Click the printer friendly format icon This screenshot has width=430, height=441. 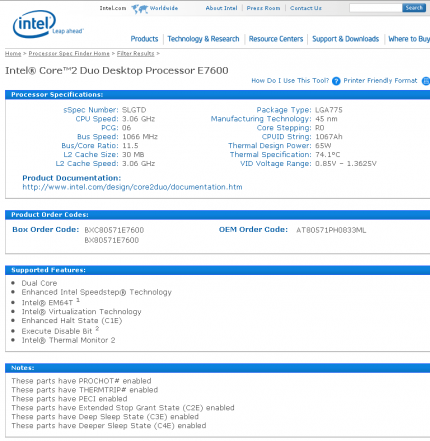[x=426, y=81]
